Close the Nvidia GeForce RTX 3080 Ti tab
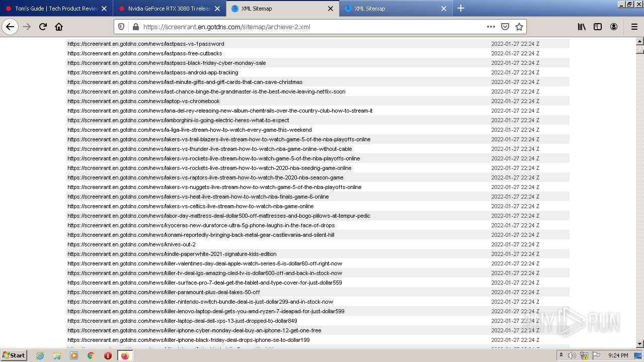The image size is (644, 362). tap(217, 9)
